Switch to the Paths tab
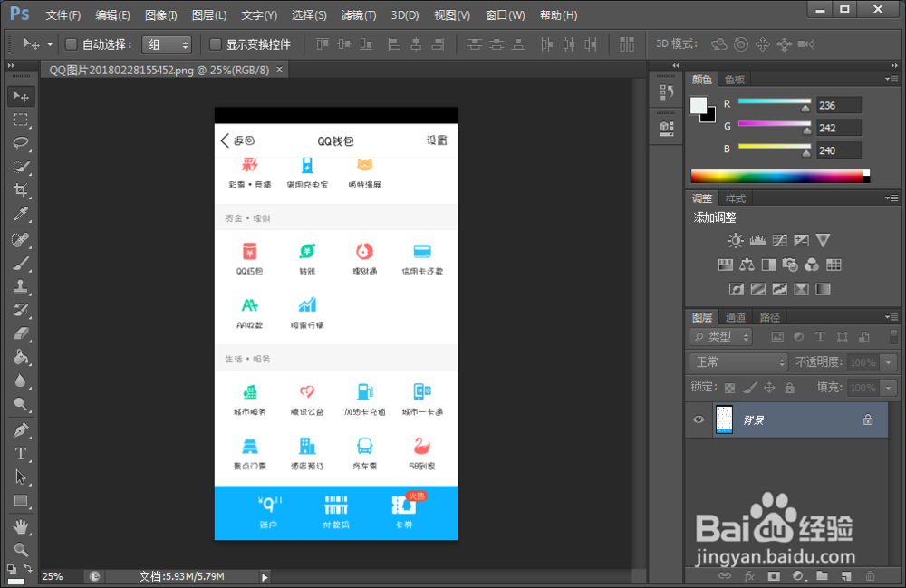This screenshot has height=588, width=906. coord(769,317)
